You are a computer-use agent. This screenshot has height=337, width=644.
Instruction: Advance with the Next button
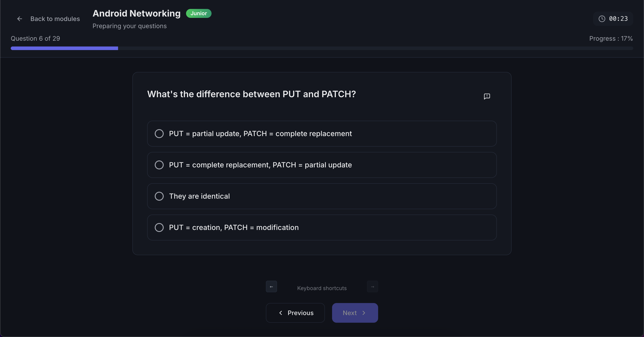(355, 313)
